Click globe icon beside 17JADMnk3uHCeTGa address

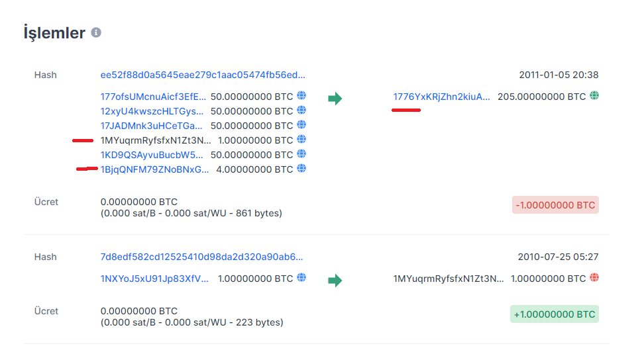coord(301,124)
